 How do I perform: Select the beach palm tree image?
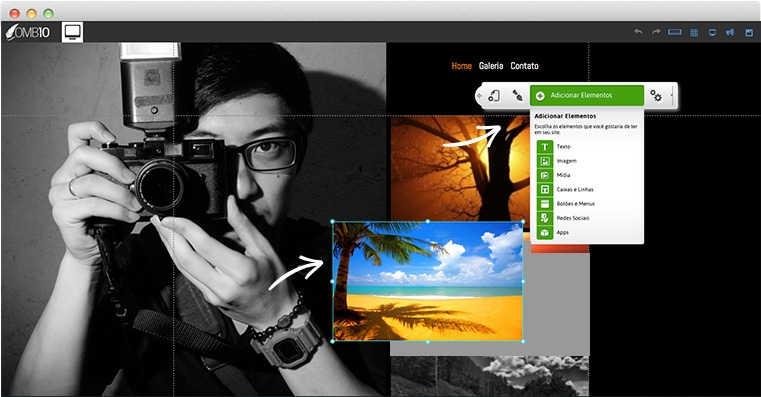coord(428,281)
